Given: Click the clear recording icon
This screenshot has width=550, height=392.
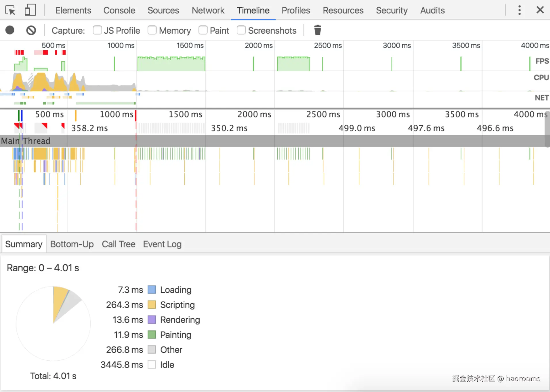Looking at the screenshot, I should coord(31,30).
